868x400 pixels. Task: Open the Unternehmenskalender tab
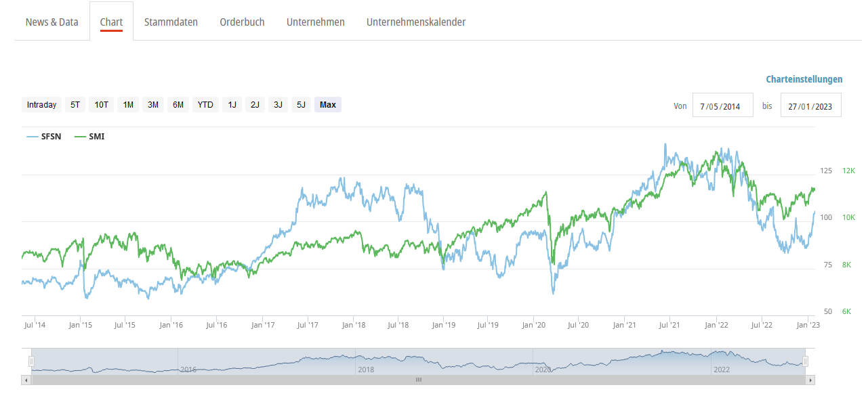(415, 22)
